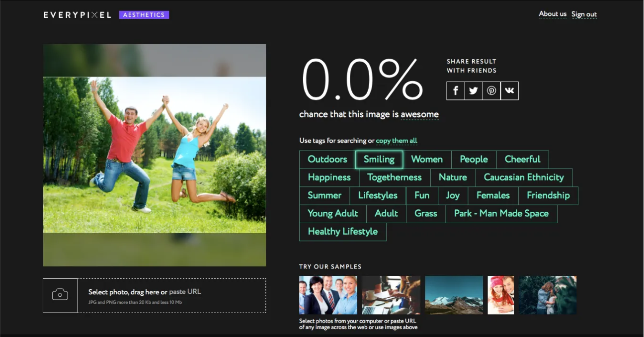Click the Aesthetics badge
This screenshot has width=644, height=337.
(144, 15)
